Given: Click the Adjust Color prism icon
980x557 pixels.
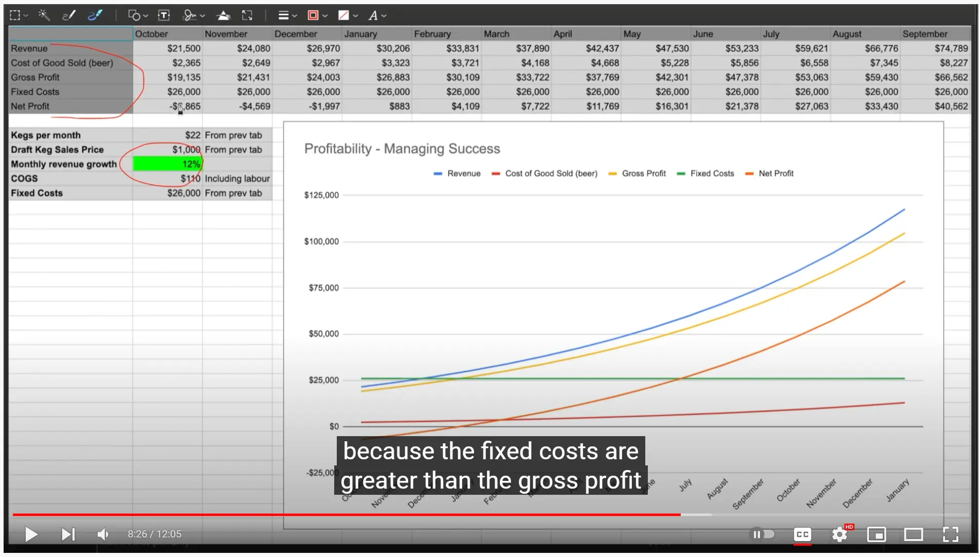Looking at the screenshot, I should 223,15.
